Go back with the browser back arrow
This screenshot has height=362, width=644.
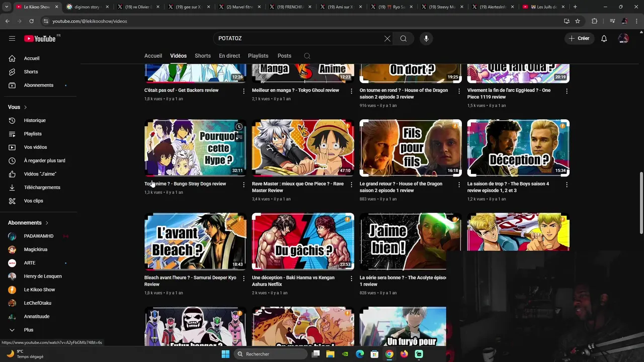[x=7, y=21]
